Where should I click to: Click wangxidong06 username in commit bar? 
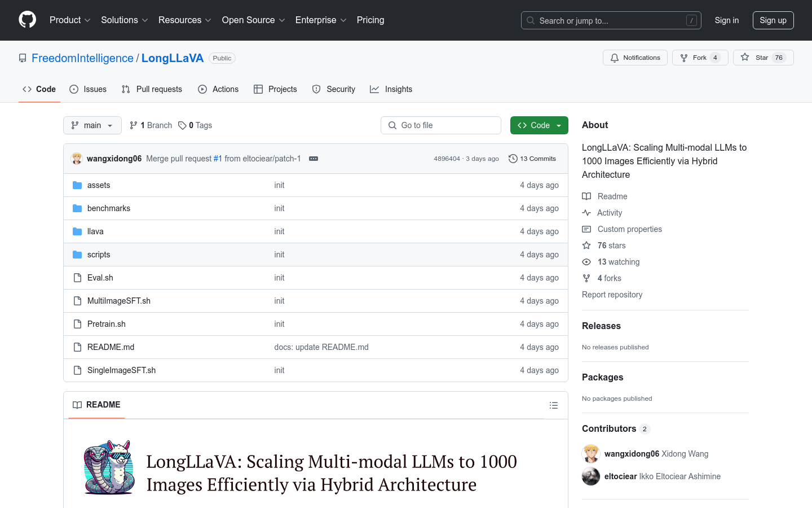[x=114, y=159]
